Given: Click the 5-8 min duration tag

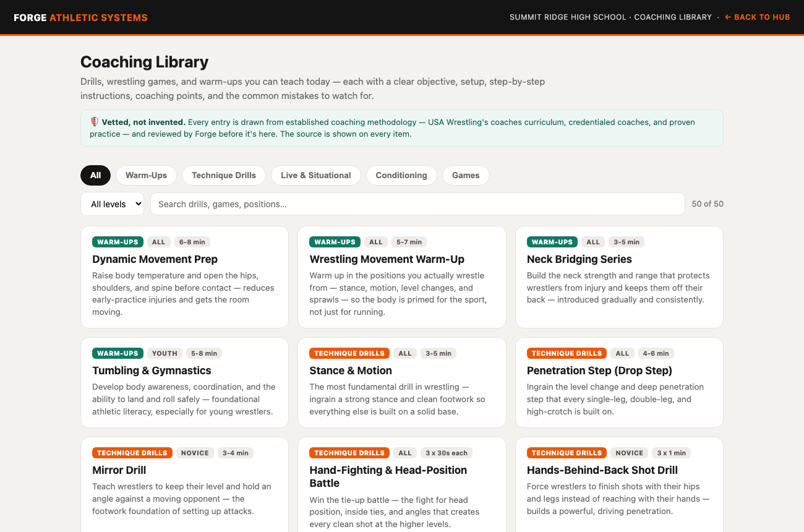Looking at the screenshot, I should [x=204, y=353].
